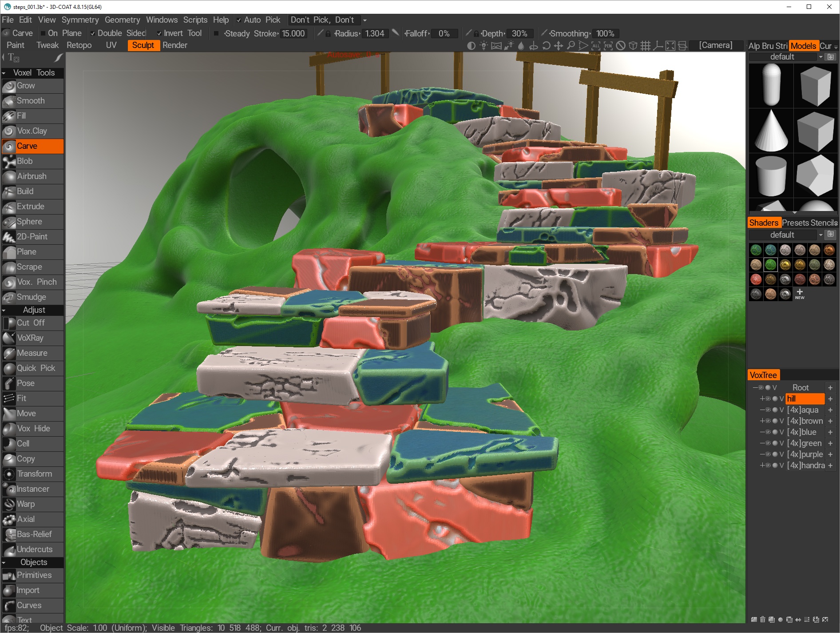
Task: Click the grid display icon in viewport toolbar
Action: pyautogui.click(x=646, y=45)
